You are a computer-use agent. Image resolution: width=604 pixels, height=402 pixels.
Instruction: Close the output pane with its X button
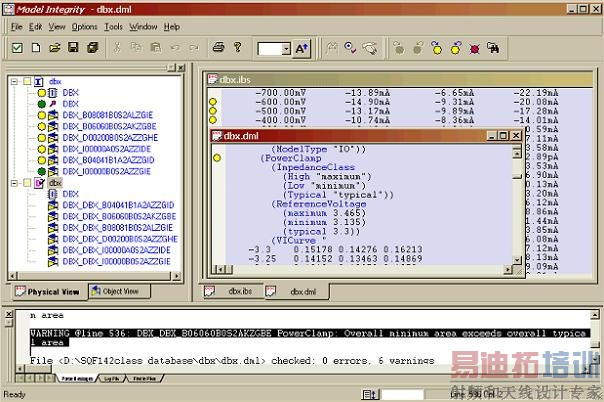[x=8, y=314]
